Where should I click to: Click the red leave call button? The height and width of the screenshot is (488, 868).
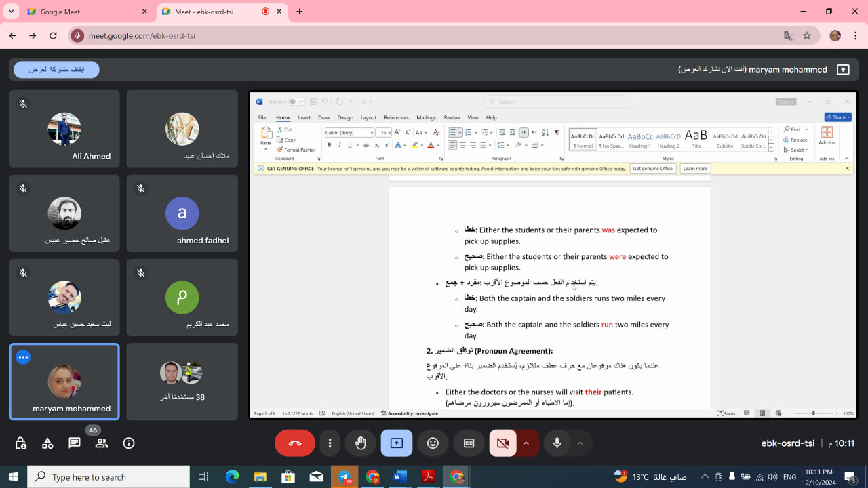click(x=295, y=443)
